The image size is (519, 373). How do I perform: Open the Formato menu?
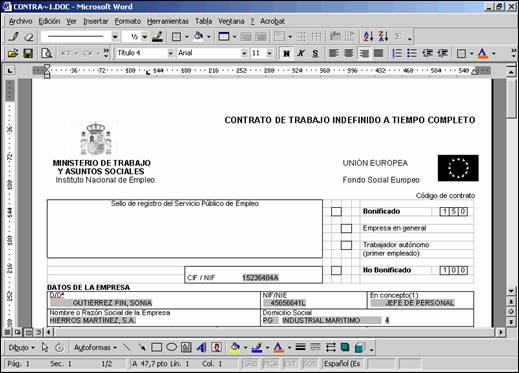pyautogui.click(x=128, y=21)
